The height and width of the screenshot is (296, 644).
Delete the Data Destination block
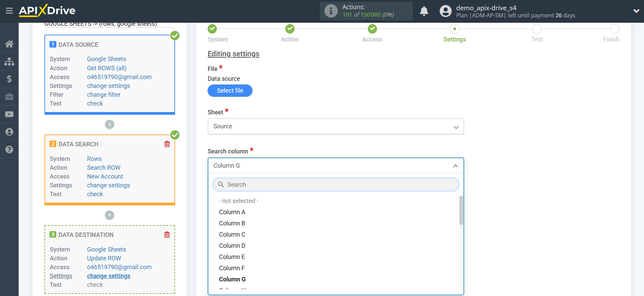tap(167, 235)
